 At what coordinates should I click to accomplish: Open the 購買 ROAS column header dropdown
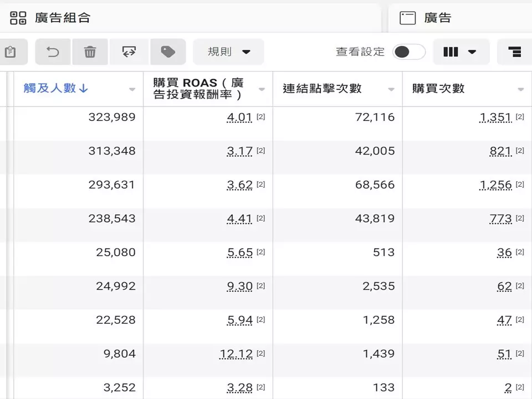coord(262,89)
